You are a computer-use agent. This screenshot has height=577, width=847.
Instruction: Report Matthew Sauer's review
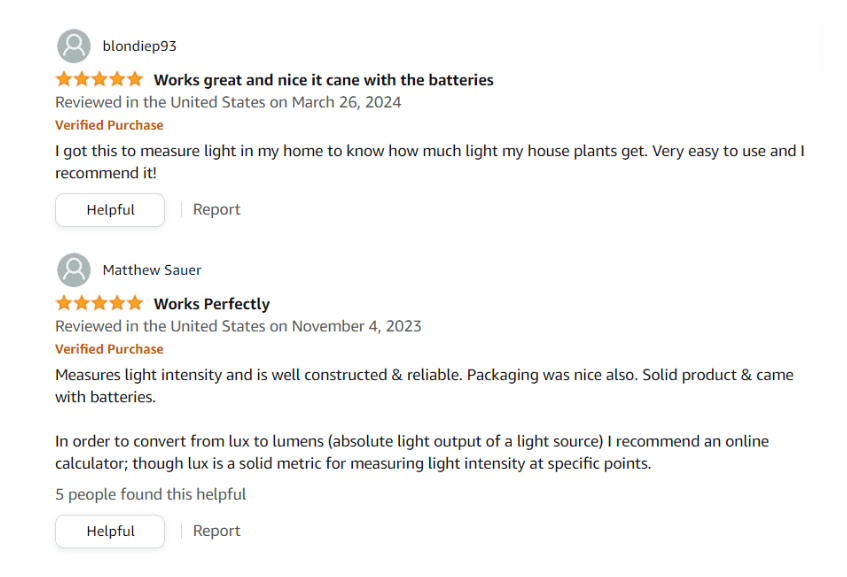pos(216,531)
